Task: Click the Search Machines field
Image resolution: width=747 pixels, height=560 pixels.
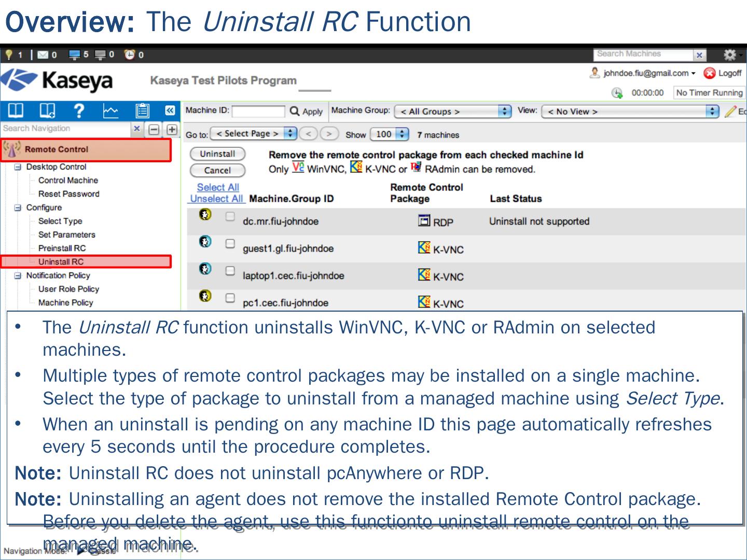Action: point(644,54)
